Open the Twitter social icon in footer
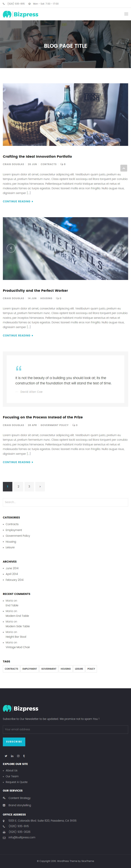Viewport: 131px width, 868px height. point(6,756)
